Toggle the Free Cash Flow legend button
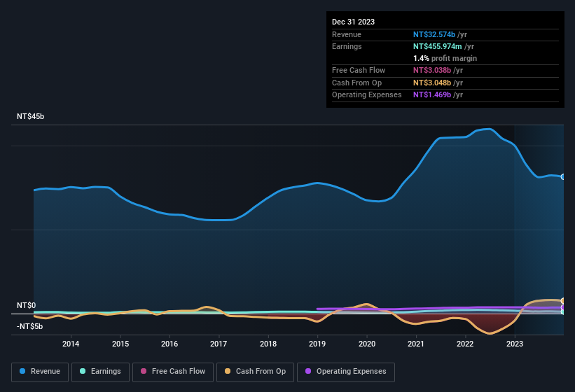This screenshot has height=392, width=575. tap(173, 372)
